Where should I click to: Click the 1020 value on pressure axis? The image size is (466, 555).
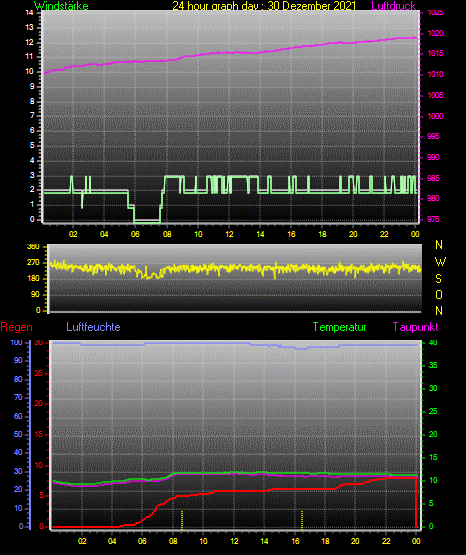(435, 33)
